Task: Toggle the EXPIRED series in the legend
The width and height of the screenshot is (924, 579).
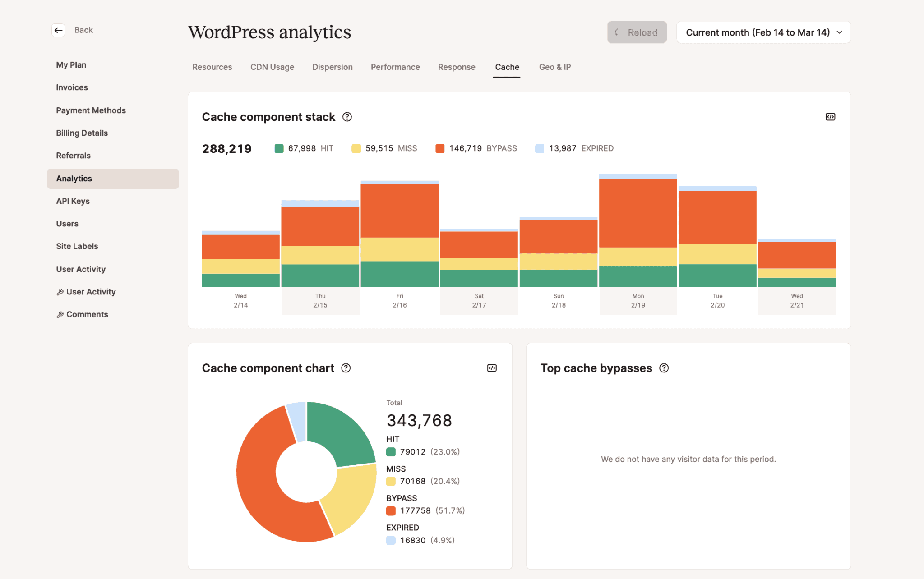Action: tap(573, 148)
